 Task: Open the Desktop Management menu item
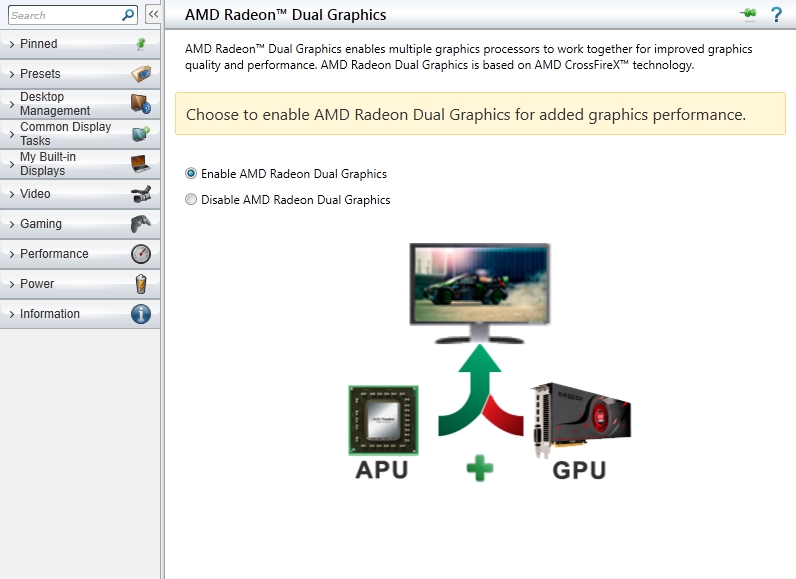click(80, 104)
